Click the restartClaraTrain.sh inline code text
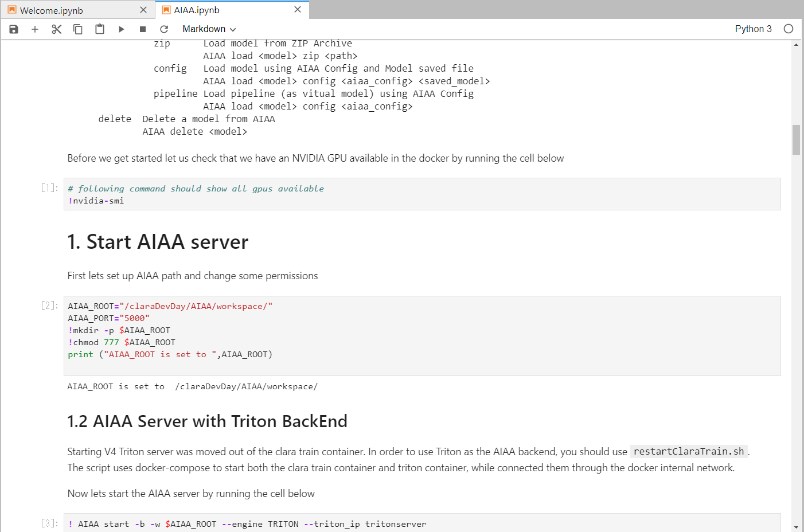The width and height of the screenshot is (804, 532). pyautogui.click(x=689, y=452)
